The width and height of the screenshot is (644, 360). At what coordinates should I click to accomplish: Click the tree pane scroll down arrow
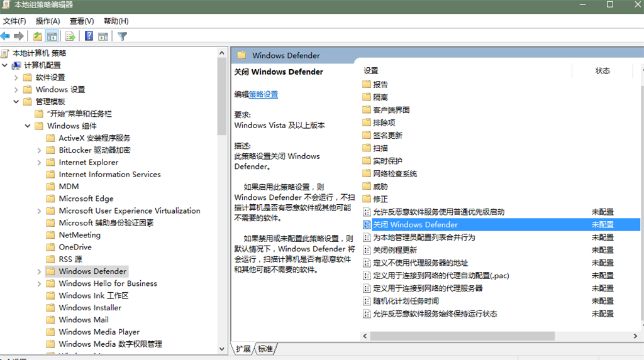222,349
